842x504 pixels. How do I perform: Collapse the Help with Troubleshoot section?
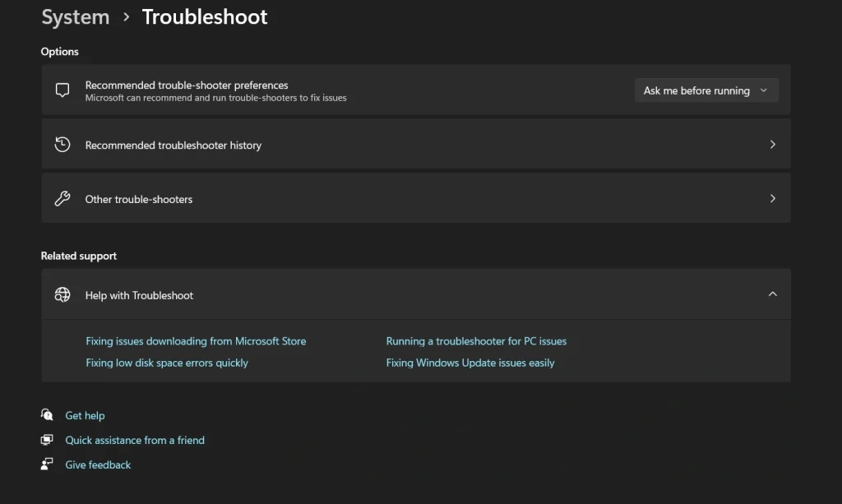click(772, 294)
